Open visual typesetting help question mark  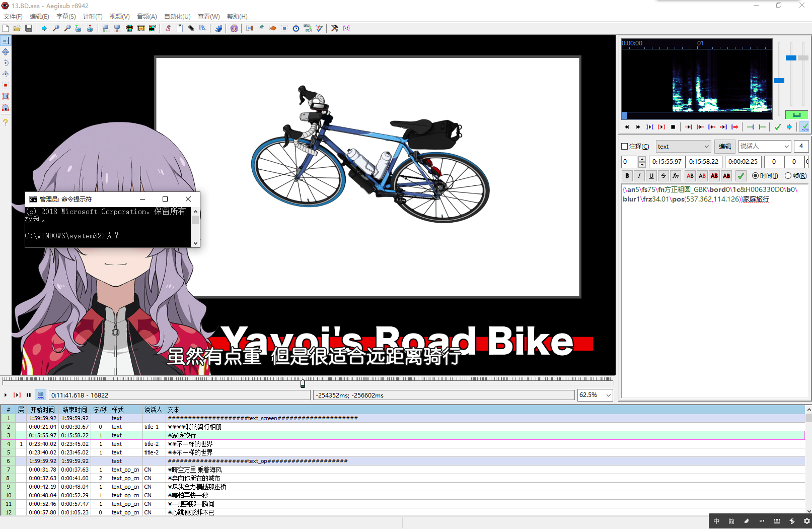pyautogui.click(x=6, y=122)
